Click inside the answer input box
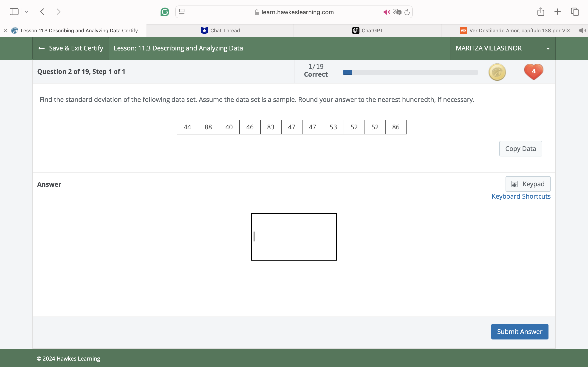This screenshot has height=367, width=588. [294, 237]
